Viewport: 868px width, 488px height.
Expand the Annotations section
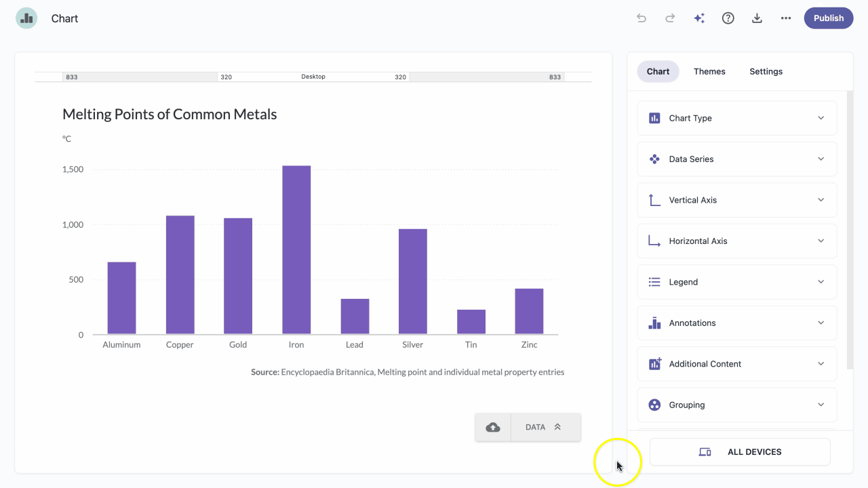point(737,323)
